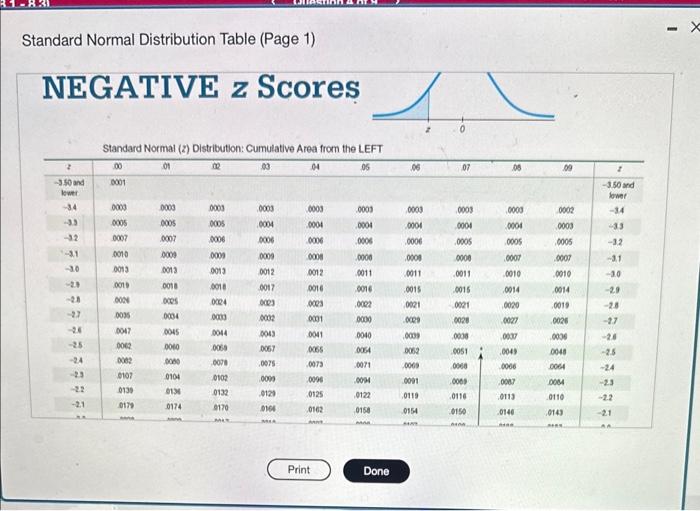Select cell .0136 in row -2.2

173,391
